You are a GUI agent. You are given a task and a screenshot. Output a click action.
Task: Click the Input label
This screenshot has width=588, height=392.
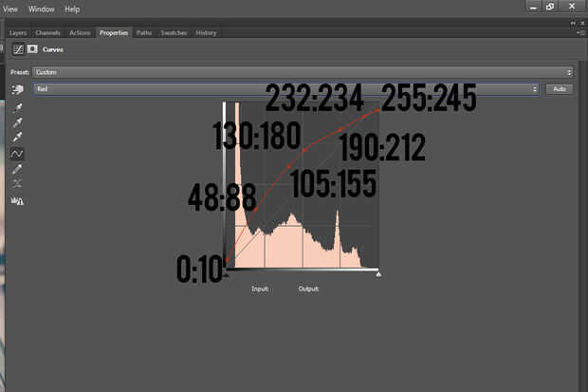point(260,289)
